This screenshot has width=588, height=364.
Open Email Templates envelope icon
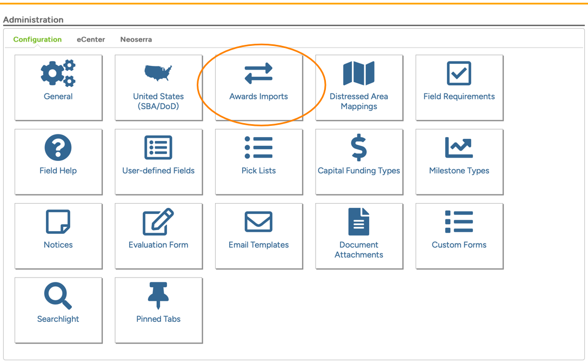pyautogui.click(x=258, y=222)
